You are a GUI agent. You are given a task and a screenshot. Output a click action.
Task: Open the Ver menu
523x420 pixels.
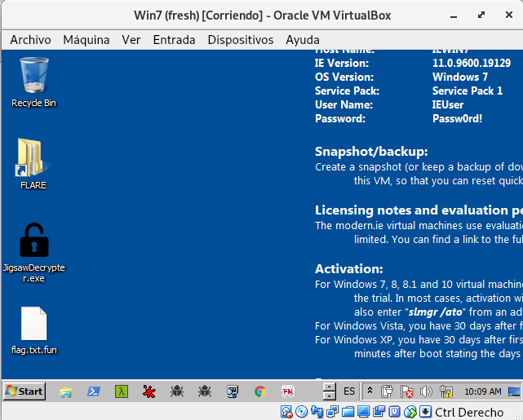click(131, 40)
